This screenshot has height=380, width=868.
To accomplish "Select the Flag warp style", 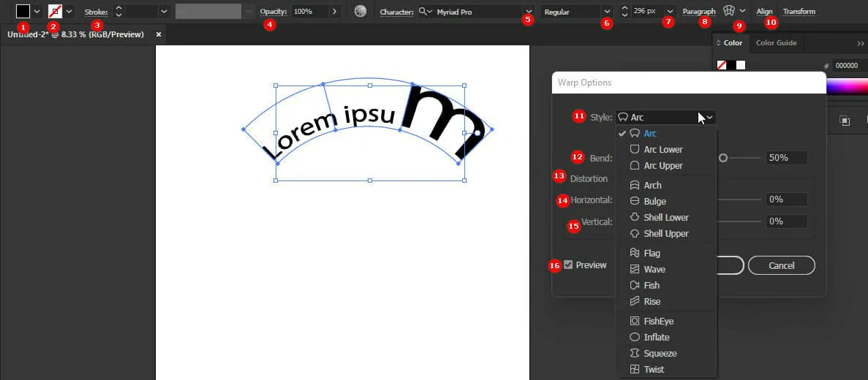I will pos(652,253).
